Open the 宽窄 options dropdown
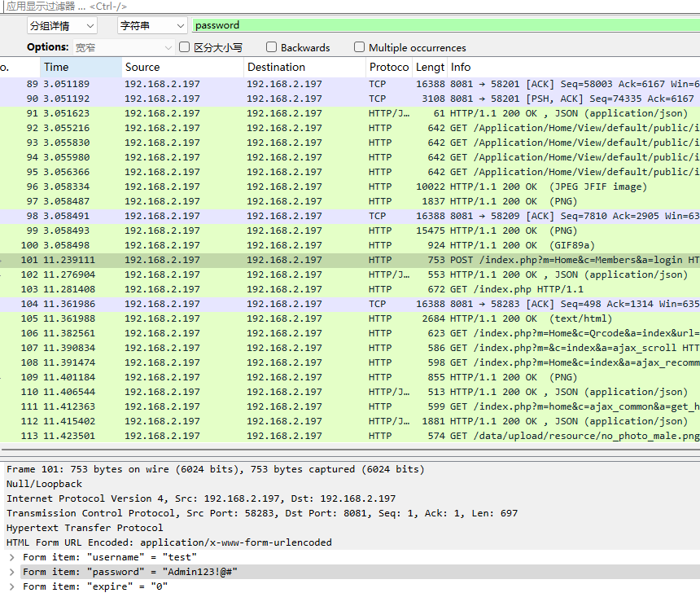 pyautogui.click(x=123, y=47)
